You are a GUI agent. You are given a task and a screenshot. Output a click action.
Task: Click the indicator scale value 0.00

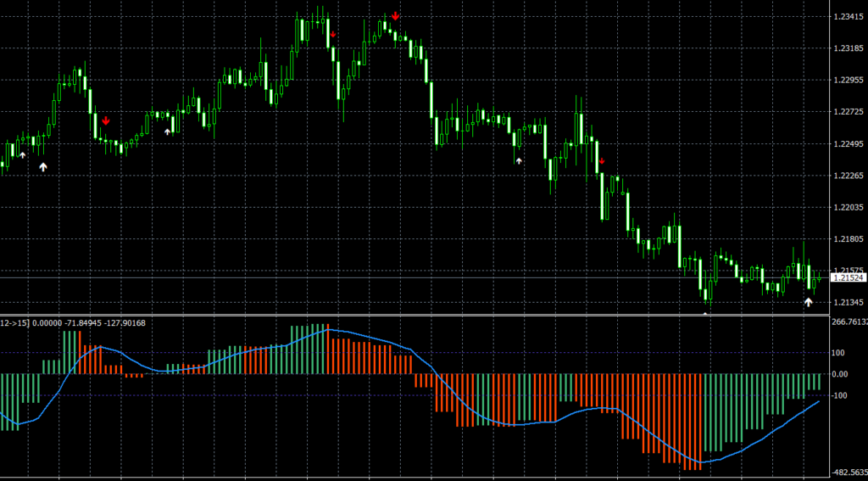(840, 374)
